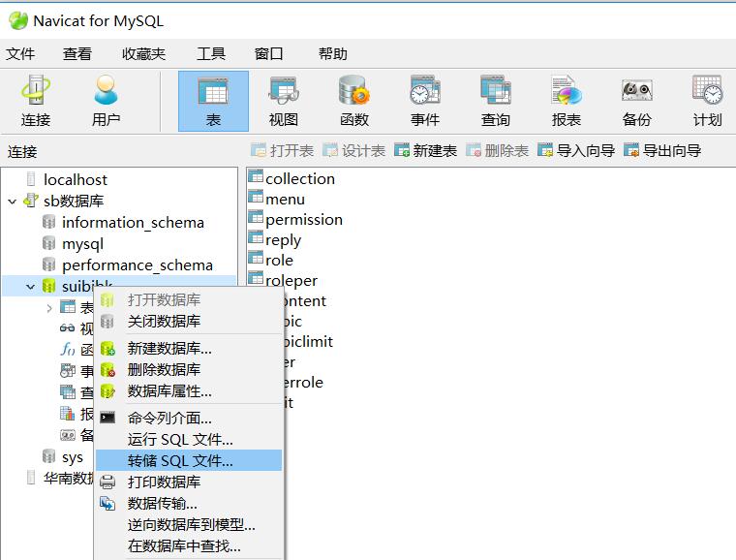The image size is (736, 560).
Task: Click the views glasses icon under suibibk
Action: [x=67, y=327]
